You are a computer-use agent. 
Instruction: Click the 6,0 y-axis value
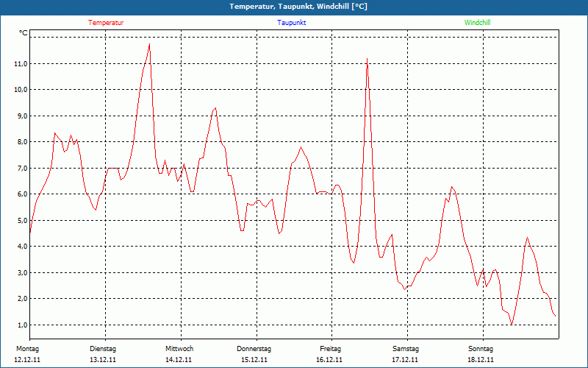point(22,194)
